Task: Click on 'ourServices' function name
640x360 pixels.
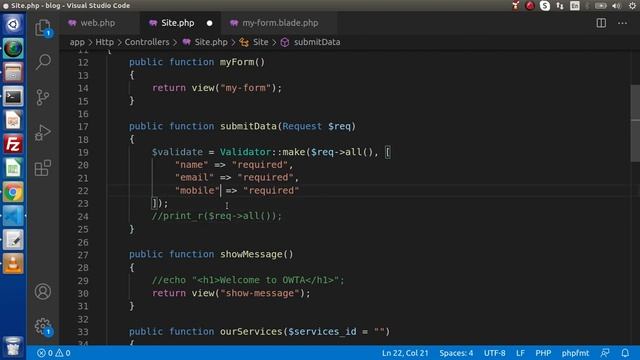Action: coord(251,331)
